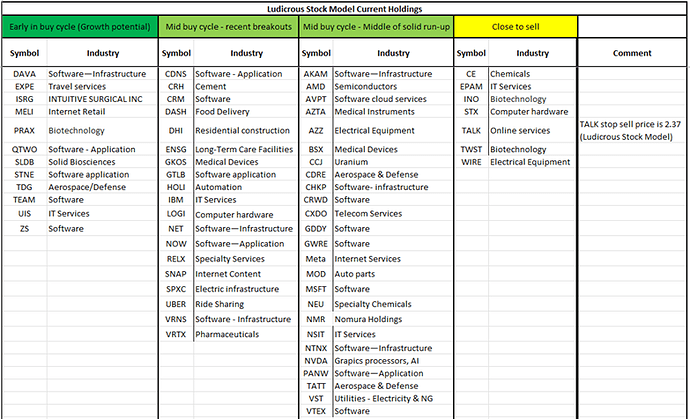Select the Residential construction industry cell
The height and width of the screenshot is (419, 690).
pyautogui.click(x=243, y=131)
